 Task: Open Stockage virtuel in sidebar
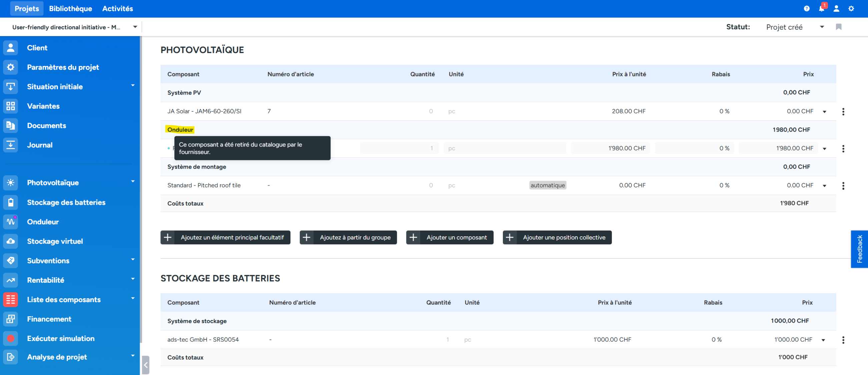pos(55,241)
